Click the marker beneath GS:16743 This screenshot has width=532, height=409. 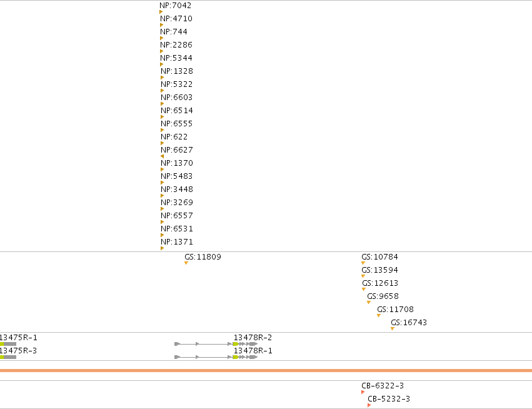(x=393, y=329)
